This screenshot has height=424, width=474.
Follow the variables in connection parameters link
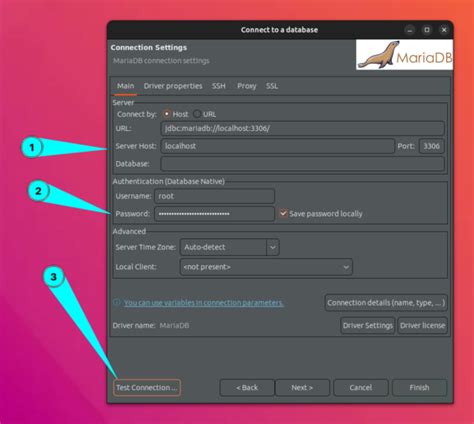pos(203,303)
